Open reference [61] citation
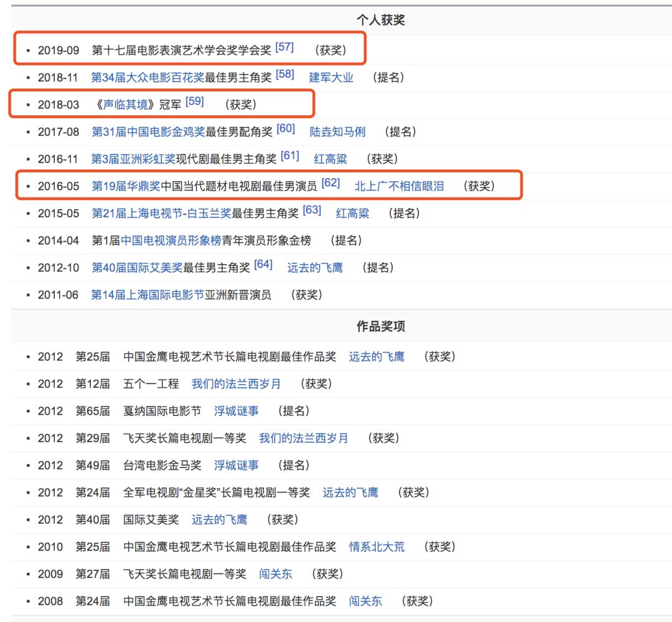672x622 pixels. click(290, 156)
